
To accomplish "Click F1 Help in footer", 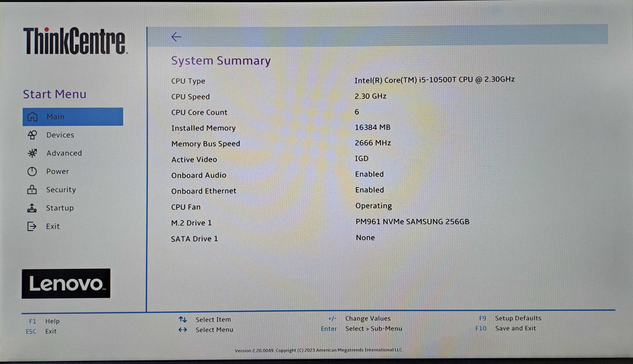I will [x=44, y=321].
